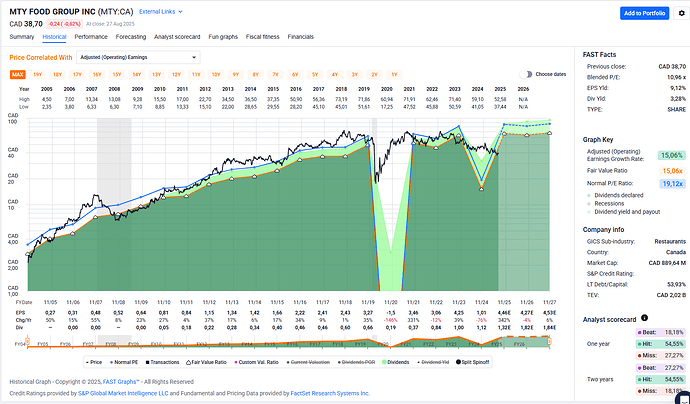690x404 pixels.
Task: Select the 12Y time range
Action: (x=176, y=75)
